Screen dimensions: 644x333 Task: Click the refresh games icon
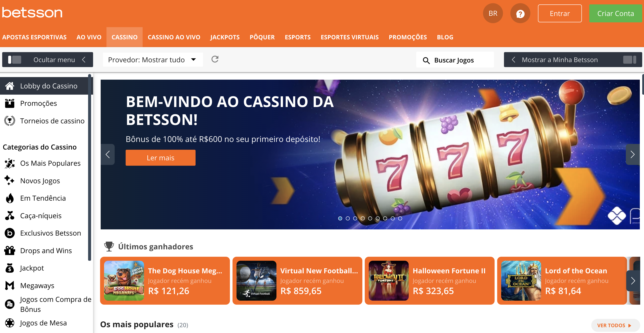coord(215,59)
